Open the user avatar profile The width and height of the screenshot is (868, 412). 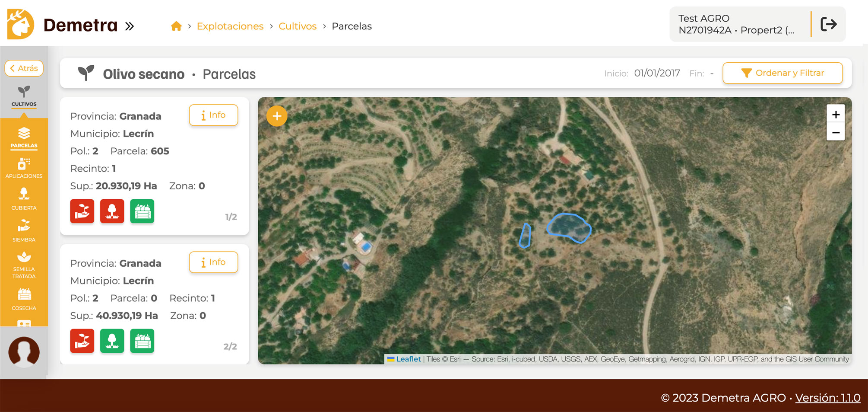24,351
